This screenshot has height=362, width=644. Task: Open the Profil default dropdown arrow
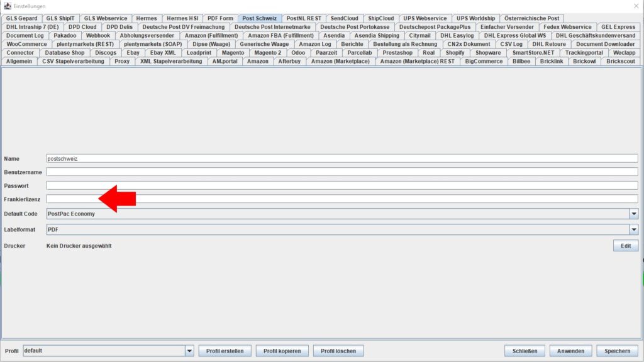(x=189, y=351)
